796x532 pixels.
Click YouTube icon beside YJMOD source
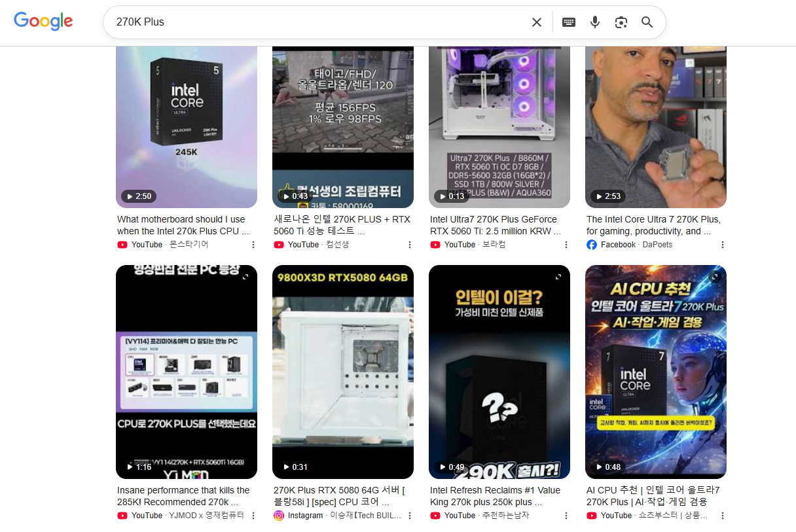pyautogui.click(x=122, y=516)
